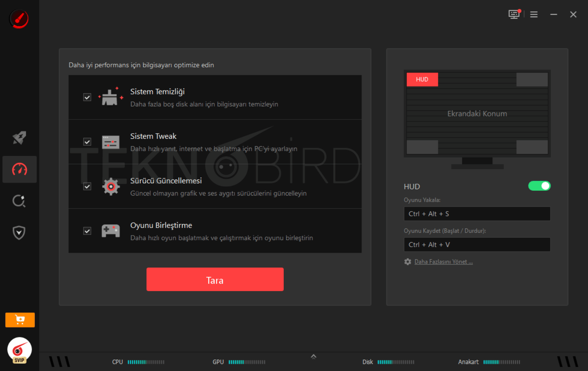The width and height of the screenshot is (588, 371).
Task: Turn off the HUD switch
Action: (x=539, y=186)
